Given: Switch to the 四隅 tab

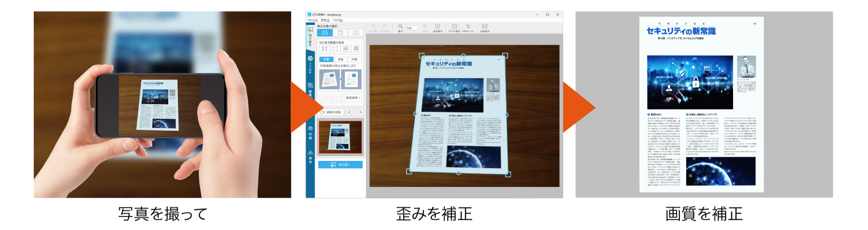Looking at the screenshot, I should (355, 59).
